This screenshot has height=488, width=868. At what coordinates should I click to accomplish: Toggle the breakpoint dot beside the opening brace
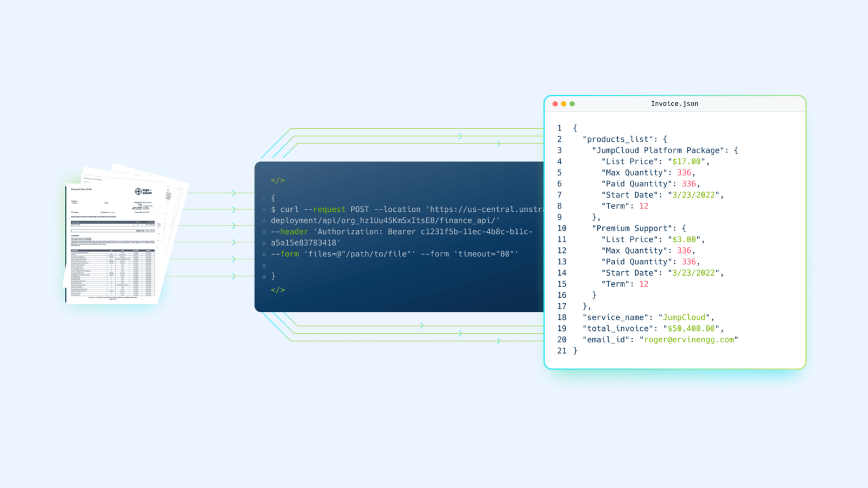pyautogui.click(x=264, y=198)
